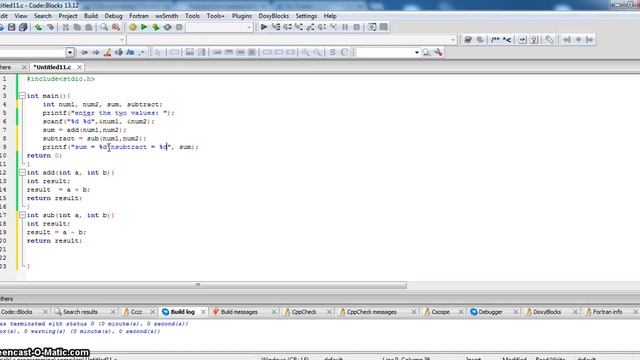The image size is (640, 360).
Task: Start debugger with Debug/Continue icon
Action: pos(264,27)
